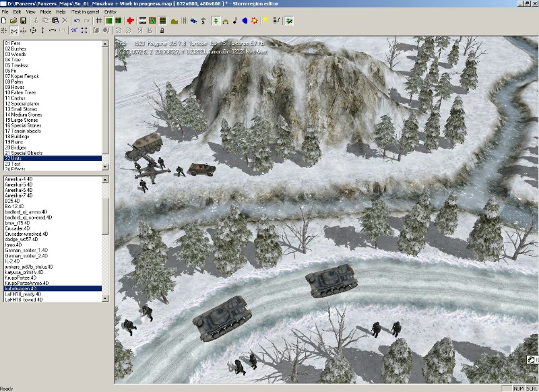Click the grid overlay toolbar icon
The image size is (539, 392).
point(100,21)
